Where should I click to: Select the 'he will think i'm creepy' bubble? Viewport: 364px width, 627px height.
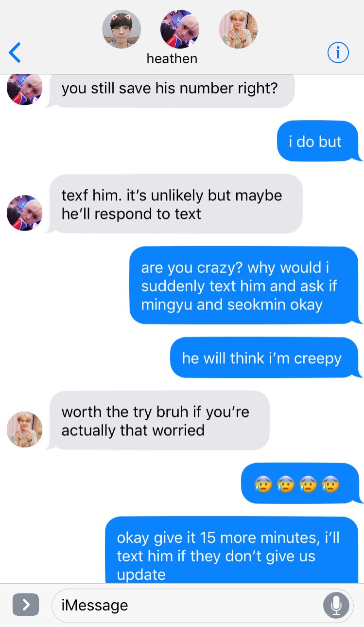[265, 358]
